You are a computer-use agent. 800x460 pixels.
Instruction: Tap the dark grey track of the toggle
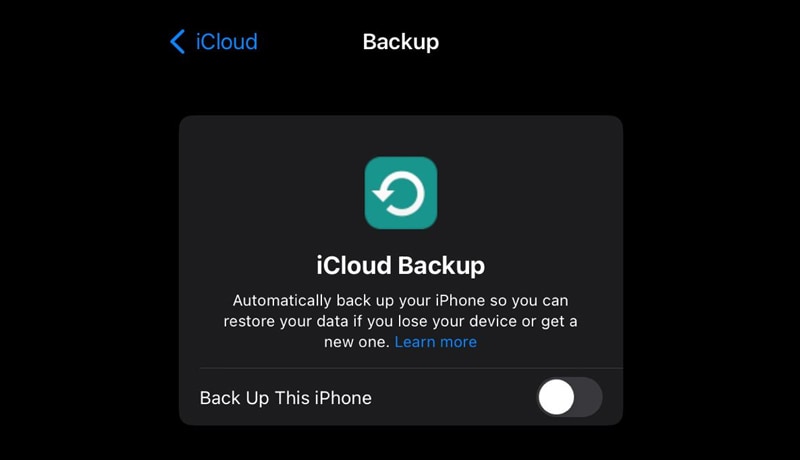(x=589, y=397)
